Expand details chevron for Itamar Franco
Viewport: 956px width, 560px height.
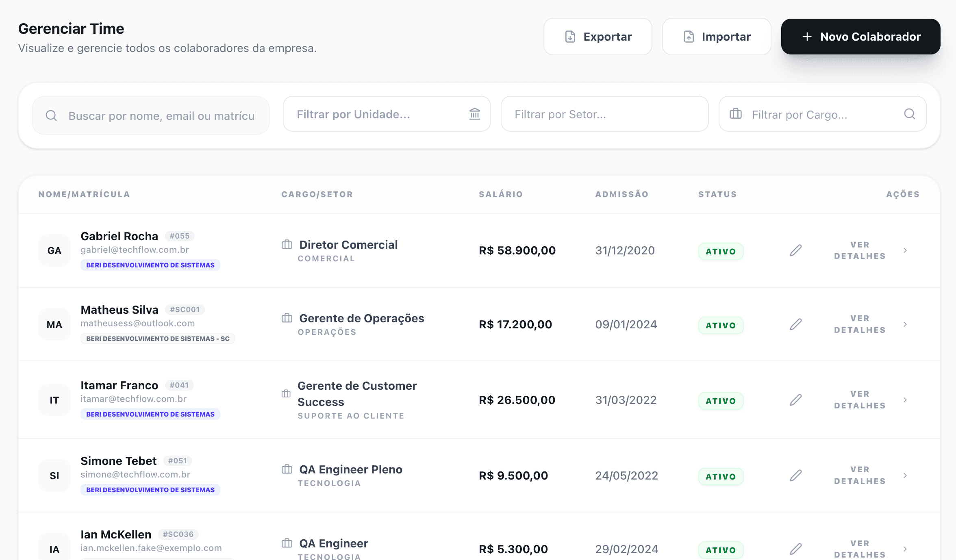point(906,400)
